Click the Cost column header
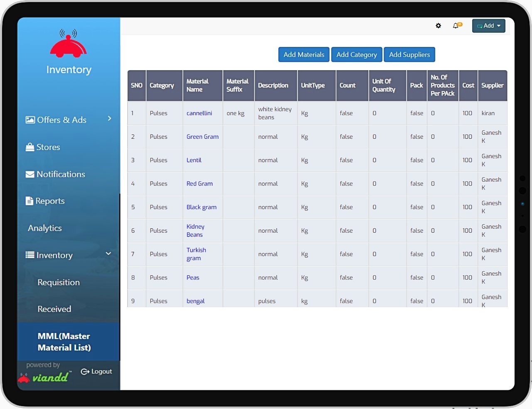The height and width of the screenshot is (409, 532). point(468,85)
